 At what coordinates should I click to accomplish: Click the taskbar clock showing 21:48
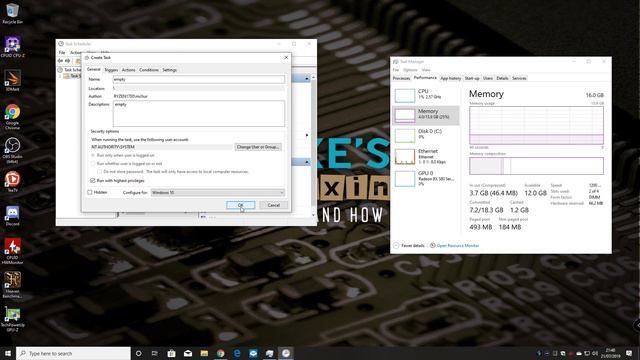[x=610, y=353]
